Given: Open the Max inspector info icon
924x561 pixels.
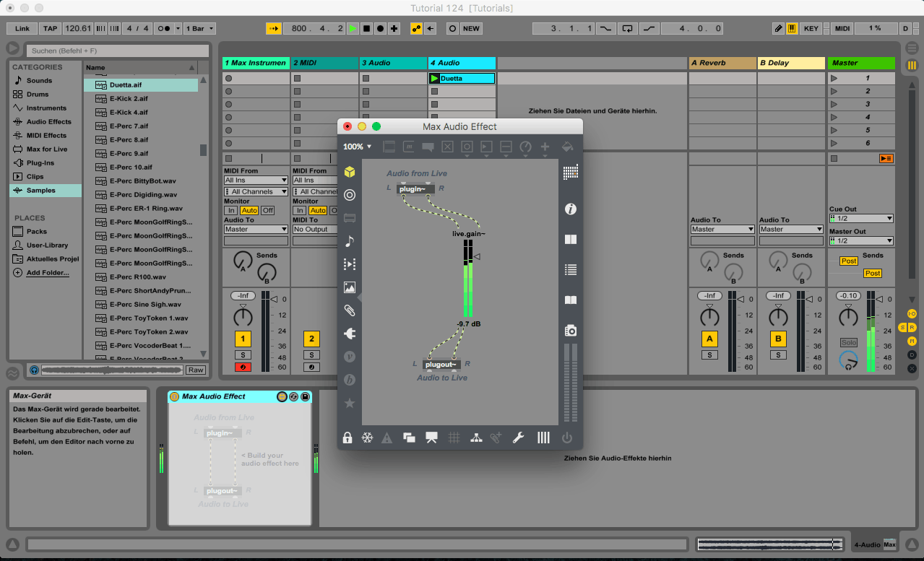Looking at the screenshot, I should click(x=570, y=209).
